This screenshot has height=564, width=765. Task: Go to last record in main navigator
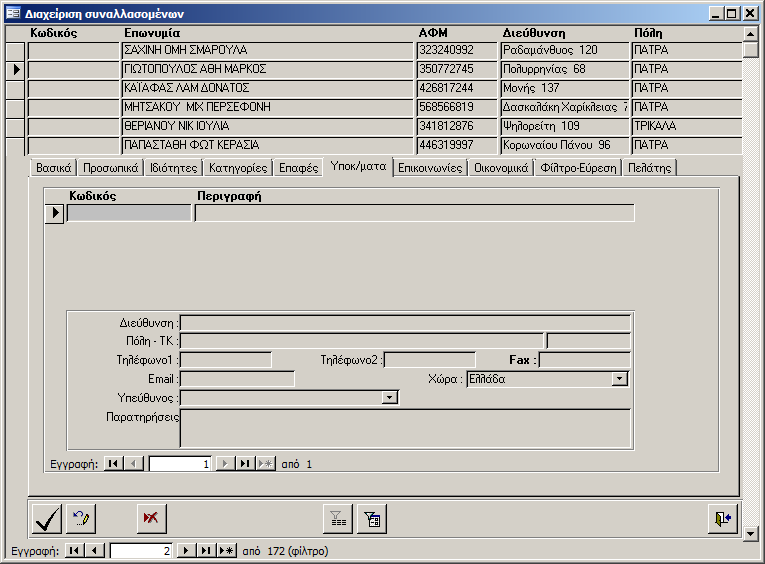[x=206, y=551]
